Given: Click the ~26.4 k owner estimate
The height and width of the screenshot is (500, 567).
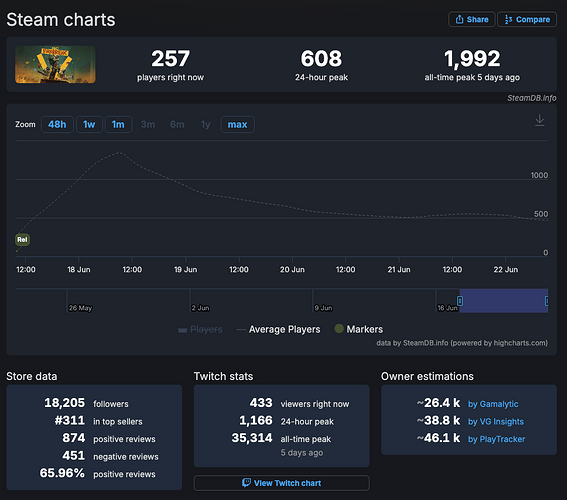Looking at the screenshot, I should 439,403.
